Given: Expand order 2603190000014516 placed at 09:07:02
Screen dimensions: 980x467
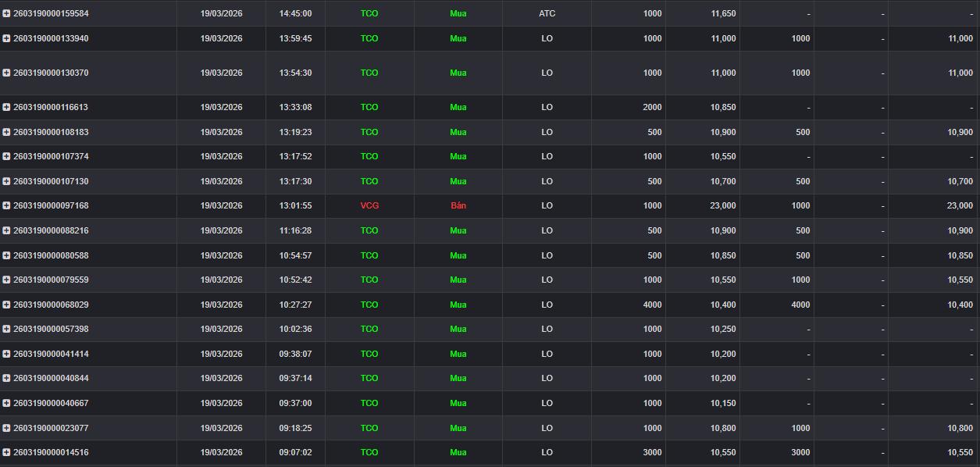Looking at the screenshot, I should 6,452.
